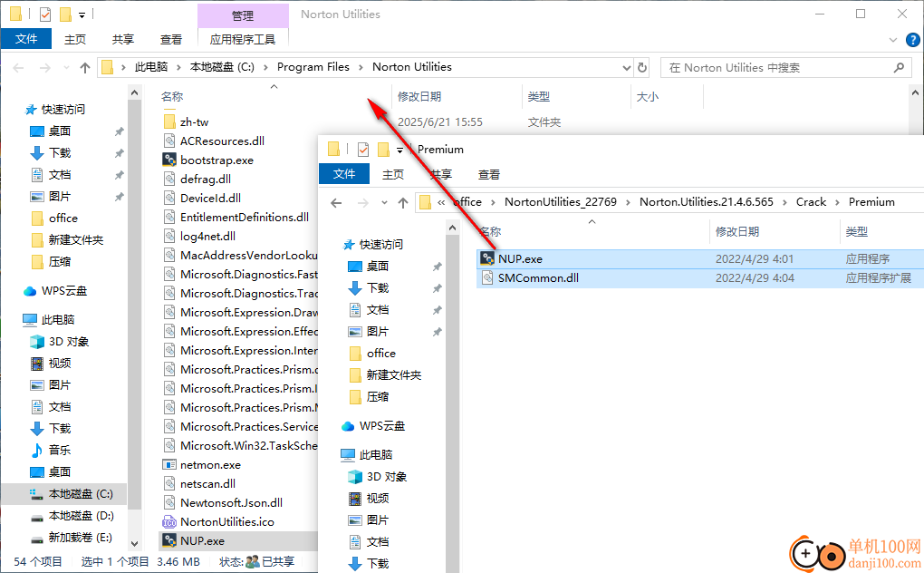Click NUP.exe icon in Premium window
Screen dimensions: 924x573
487,258
